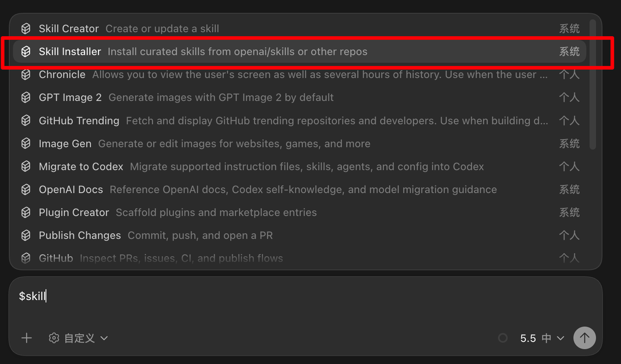Click 'Reference OpenAI docs' description text
Viewport: 621px width, 364px height.
click(x=303, y=189)
